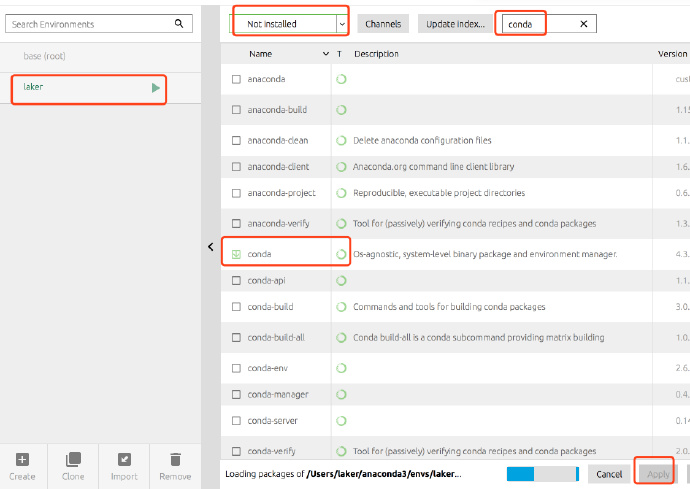Click the green play arrow beside laker
The height and width of the screenshot is (489, 690).
coord(155,88)
